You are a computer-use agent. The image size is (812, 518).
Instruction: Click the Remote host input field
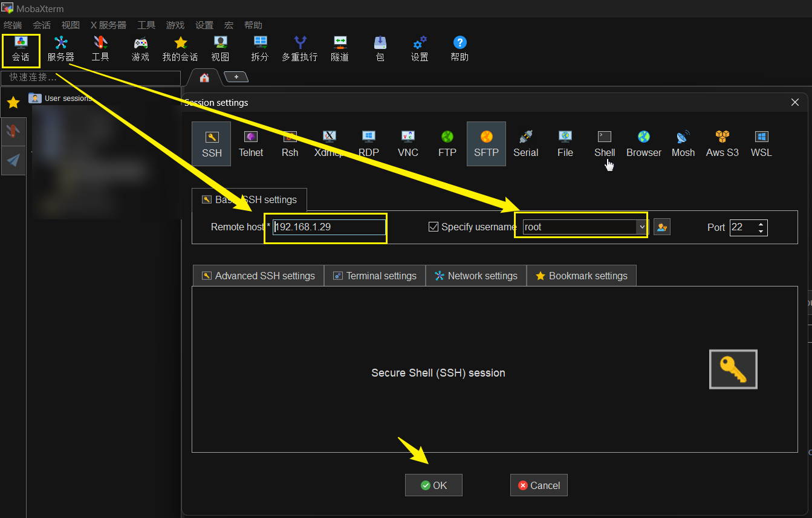pyautogui.click(x=329, y=227)
